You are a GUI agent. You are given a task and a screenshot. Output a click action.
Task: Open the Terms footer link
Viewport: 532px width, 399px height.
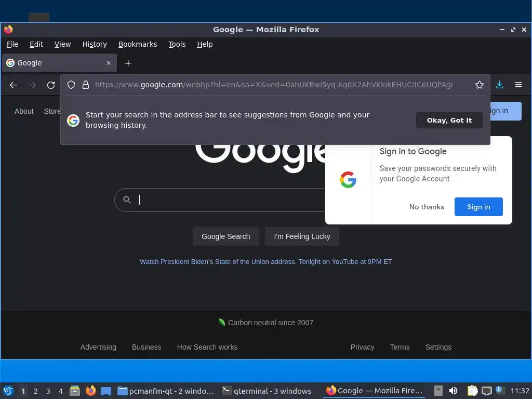(x=400, y=347)
